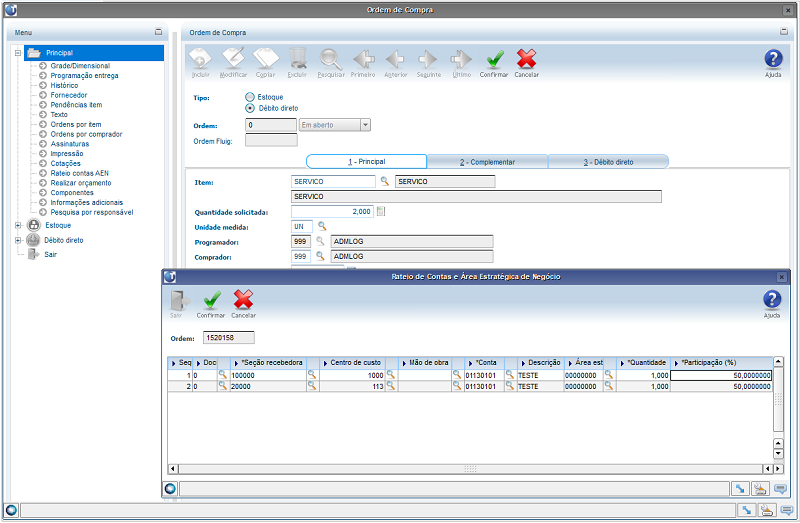Open Grade/Dimensional menu item
Screen dimensions: 800x523
(x=80, y=66)
